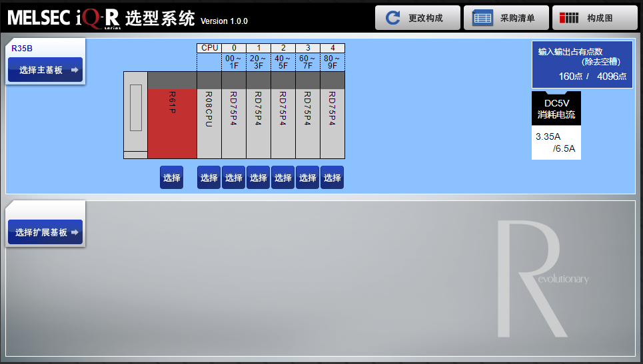The width and height of the screenshot is (643, 364).
Task: Click the 更改构成 refresh arrow icon
Action: click(394, 18)
